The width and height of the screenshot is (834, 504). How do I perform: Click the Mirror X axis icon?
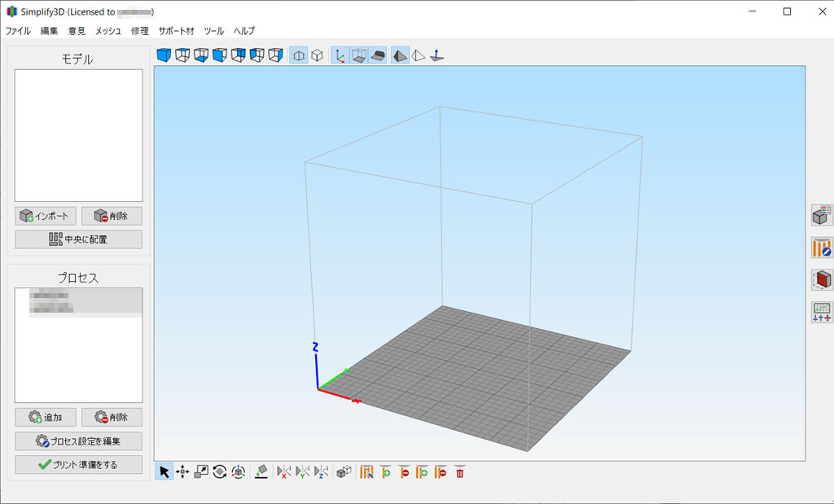[x=284, y=471]
